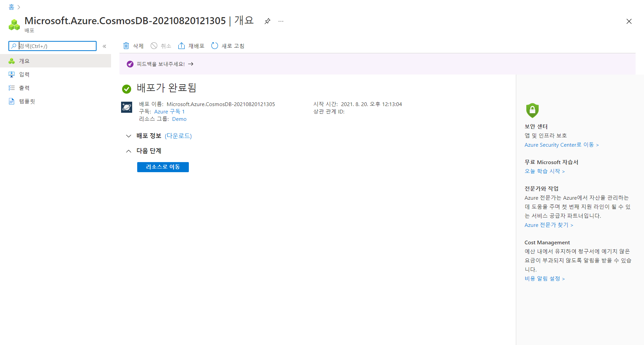Screen dimensions: 644x345
Task: Click the 새로 고침 circular arrow icon
Action: 215,46
